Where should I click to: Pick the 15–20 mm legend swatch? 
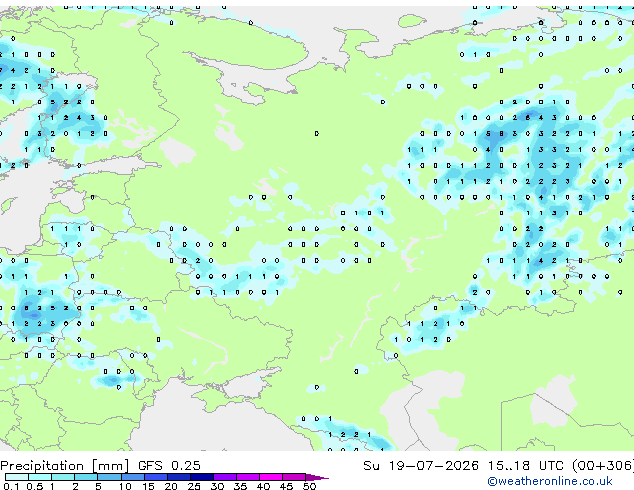click(156, 477)
